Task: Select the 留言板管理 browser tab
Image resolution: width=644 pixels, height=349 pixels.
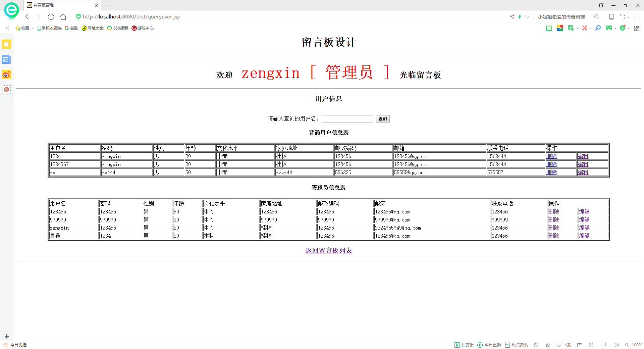Action: [62, 5]
